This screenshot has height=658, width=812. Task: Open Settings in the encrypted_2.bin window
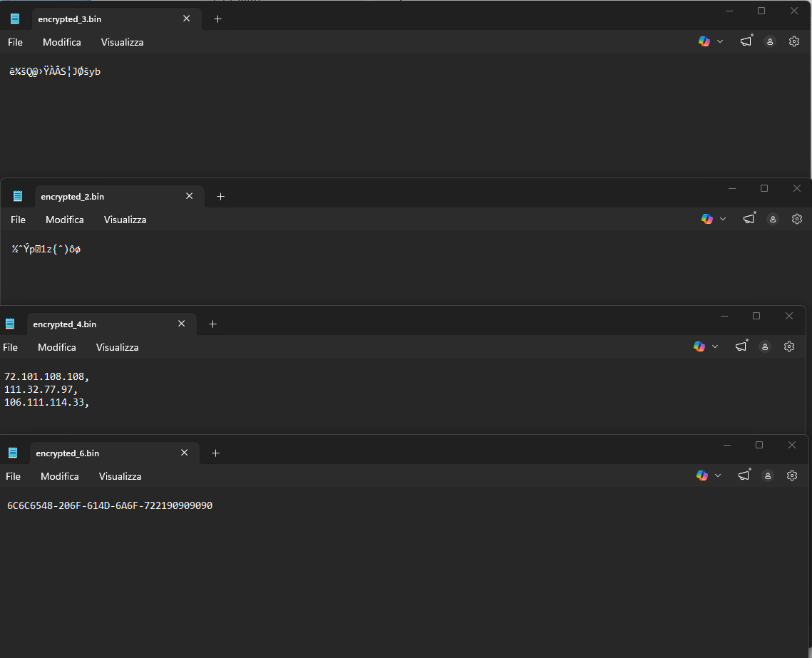coord(797,219)
